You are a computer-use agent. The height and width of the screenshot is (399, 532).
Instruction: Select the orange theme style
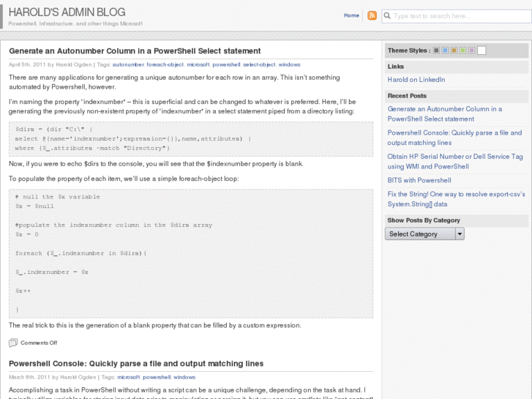click(454, 51)
